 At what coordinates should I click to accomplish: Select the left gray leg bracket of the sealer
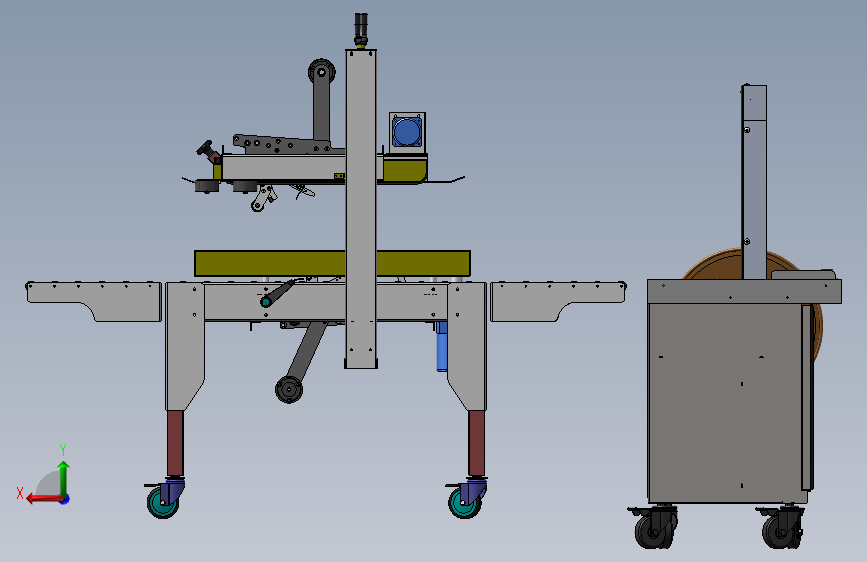[185, 346]
